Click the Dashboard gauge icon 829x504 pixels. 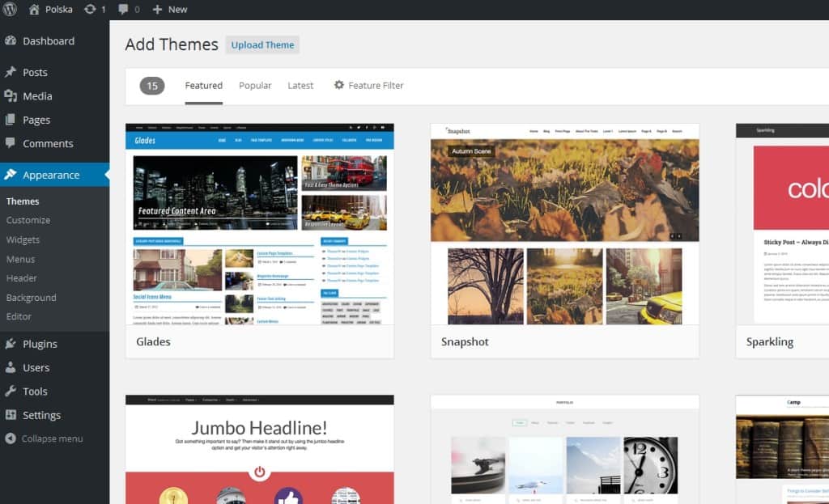point(11,40)
